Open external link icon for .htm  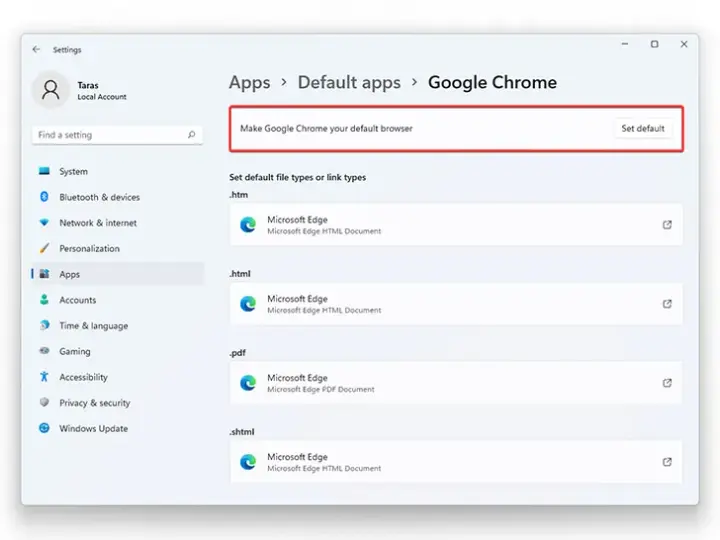(x=667, y=225)
